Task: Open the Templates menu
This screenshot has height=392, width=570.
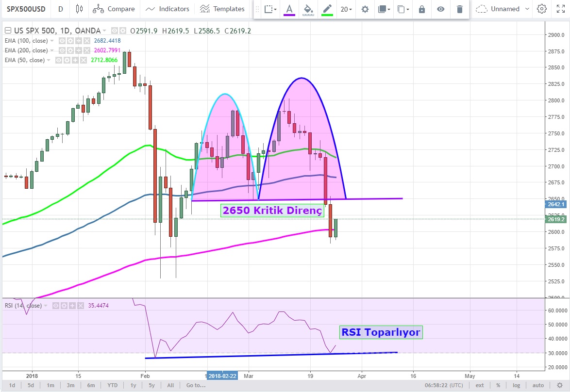Action: click(222, 9)
